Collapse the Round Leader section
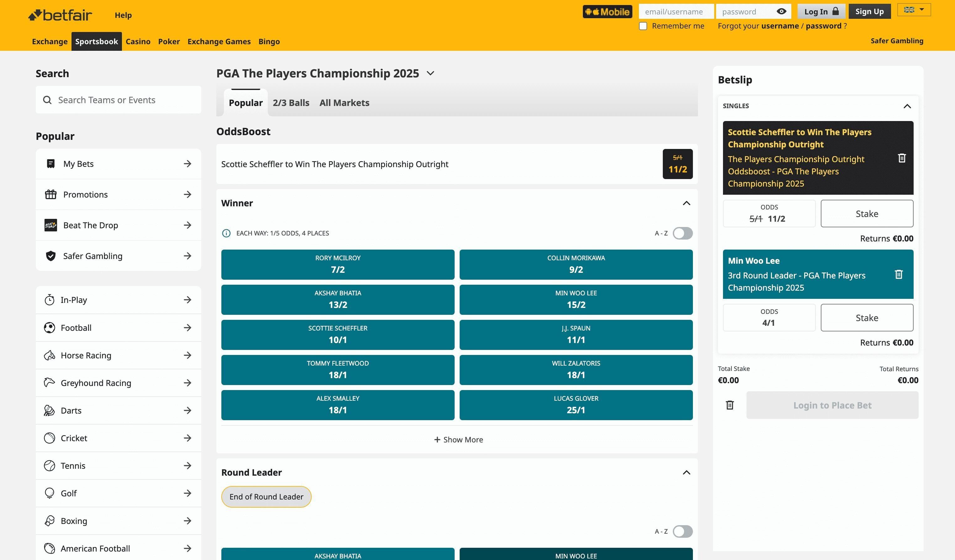Viewport: 955px width, 560px height. (686, 473)
